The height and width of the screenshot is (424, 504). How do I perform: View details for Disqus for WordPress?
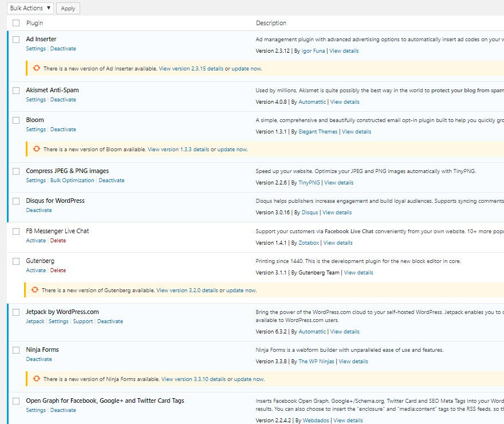tap(337, 213)
